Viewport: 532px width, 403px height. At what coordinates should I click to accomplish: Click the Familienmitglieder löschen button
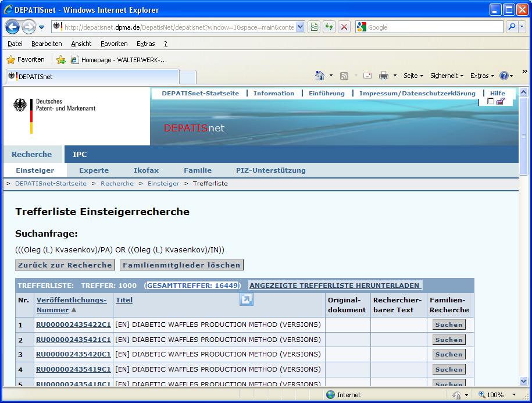pyautogui.click(x=181, y=265)
